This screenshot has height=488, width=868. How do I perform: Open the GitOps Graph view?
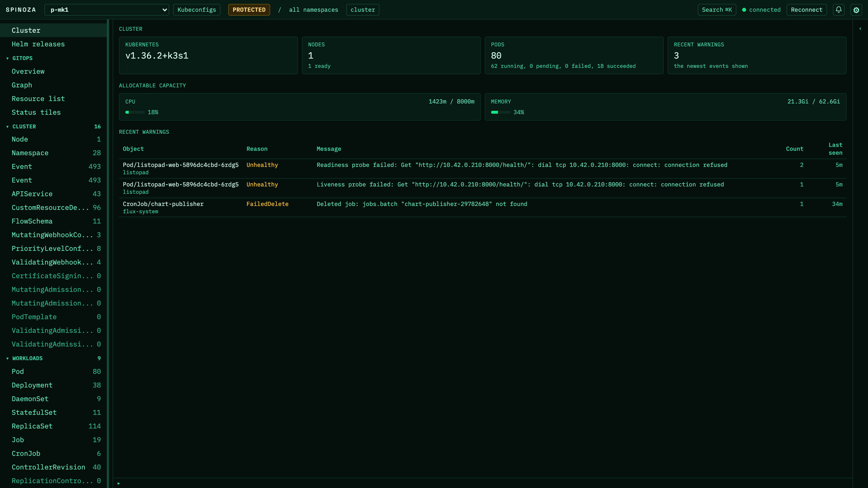tap(53, 85)
